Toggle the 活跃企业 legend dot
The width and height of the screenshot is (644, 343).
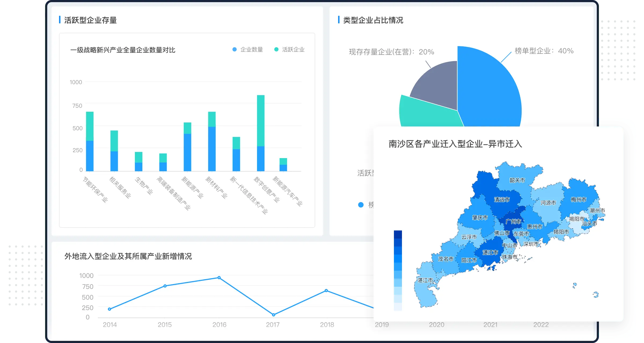click(x=276, y=50)
